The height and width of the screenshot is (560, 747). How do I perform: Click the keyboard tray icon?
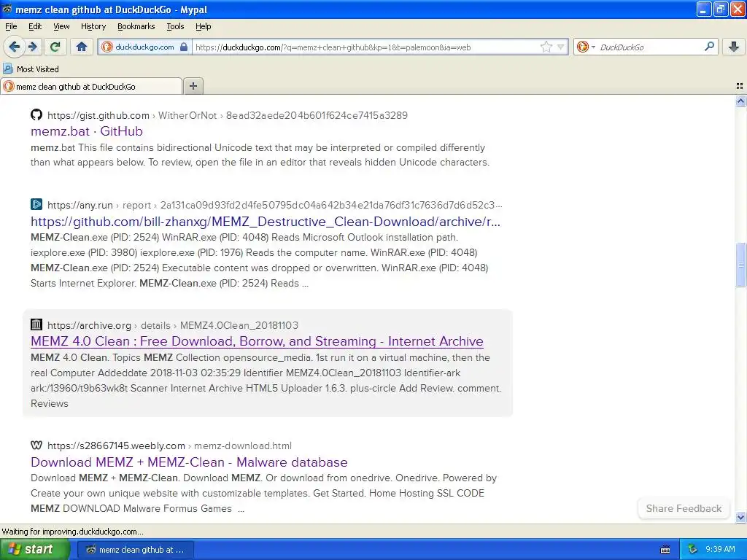point(665,550)
